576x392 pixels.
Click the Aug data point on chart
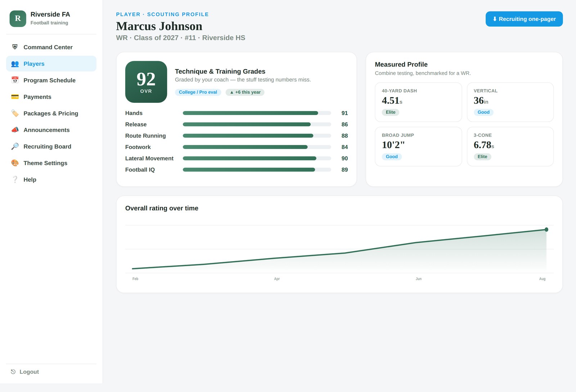click(546, 229)
